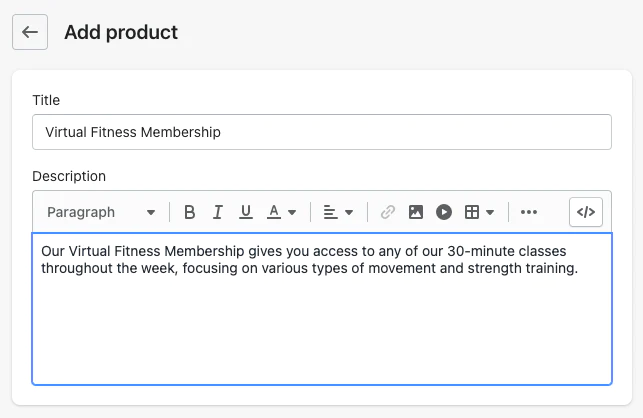The height and width of the screenshot is (418, 643).
Task: Click the text color letter A
Action: point(274,212)
